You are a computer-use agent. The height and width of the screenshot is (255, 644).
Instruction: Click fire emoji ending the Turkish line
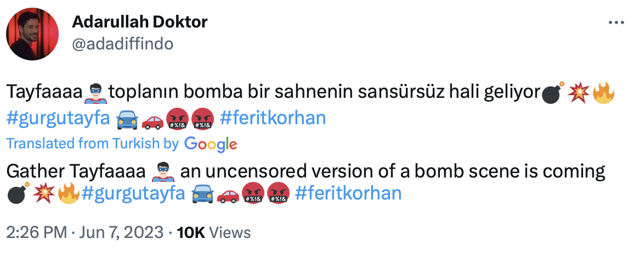(603, 93)
